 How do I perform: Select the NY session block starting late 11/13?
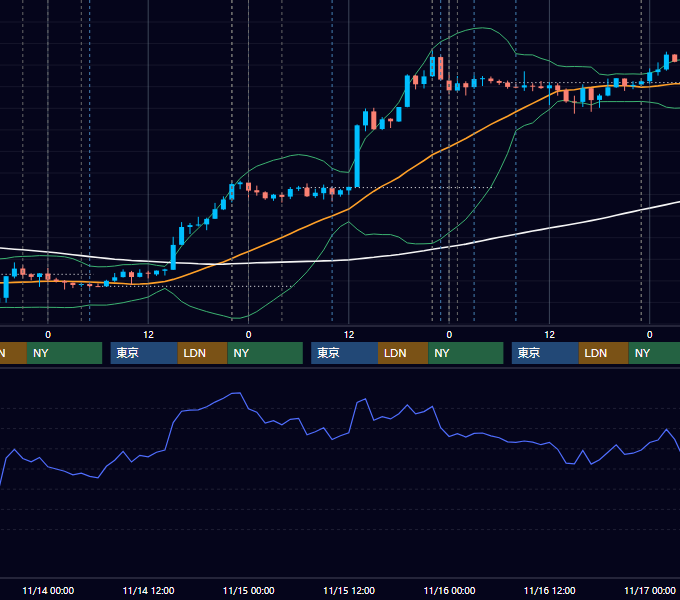click(x=64, y=353)
